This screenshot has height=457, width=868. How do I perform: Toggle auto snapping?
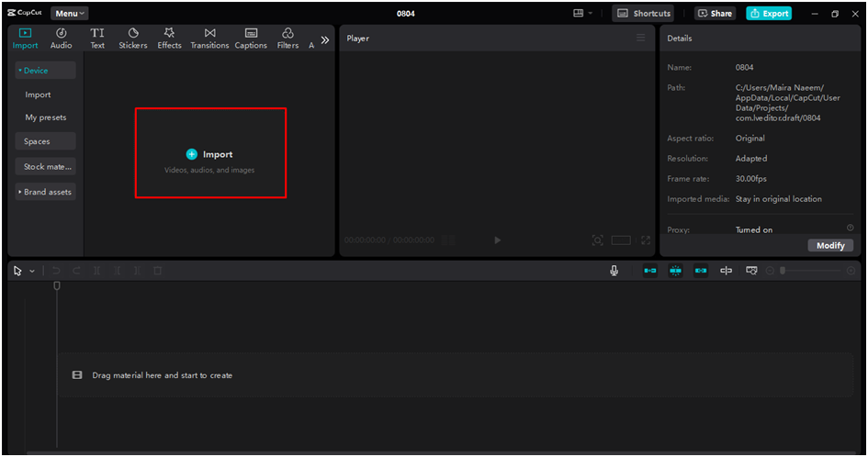tap(675, 271)
